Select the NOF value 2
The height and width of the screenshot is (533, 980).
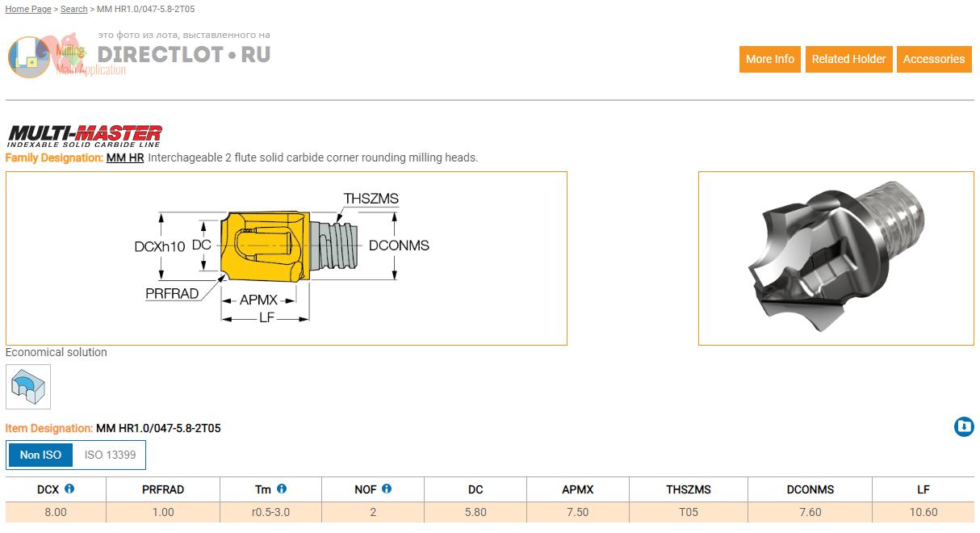point(373,512)
